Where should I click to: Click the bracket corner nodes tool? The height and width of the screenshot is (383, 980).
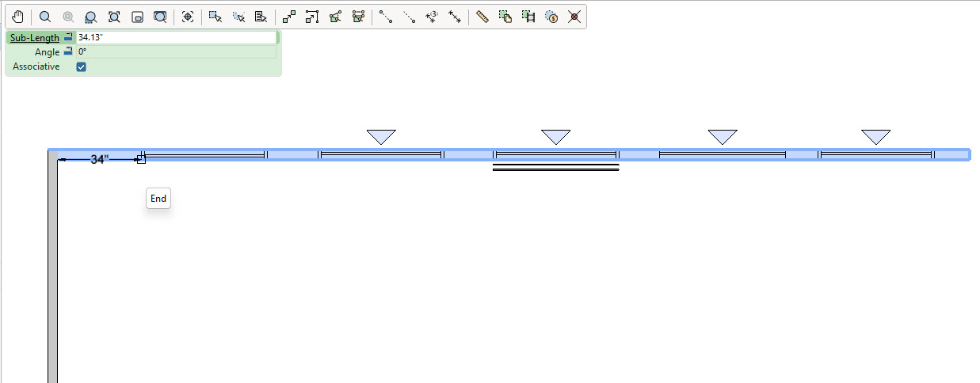[x=312, y=17]
